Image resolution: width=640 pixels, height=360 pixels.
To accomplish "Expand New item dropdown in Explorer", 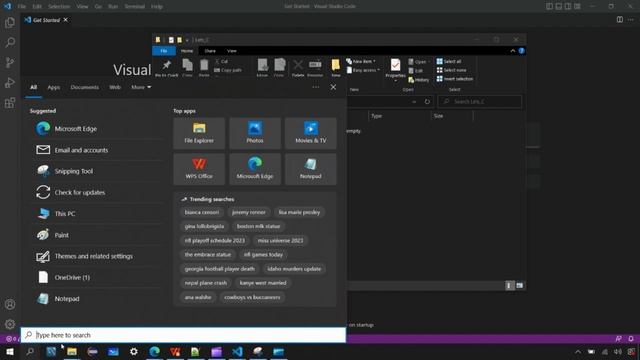I will click(x=361, y=61).
